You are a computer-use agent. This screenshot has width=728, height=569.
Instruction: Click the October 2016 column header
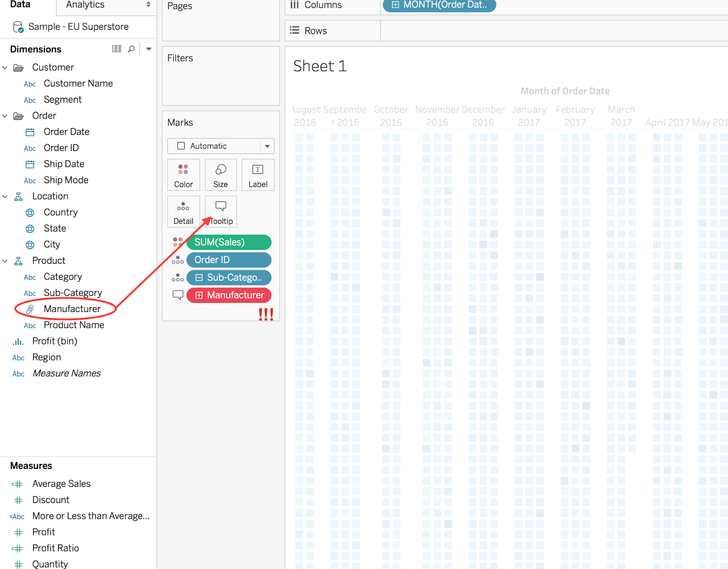(x=391, y=116)
